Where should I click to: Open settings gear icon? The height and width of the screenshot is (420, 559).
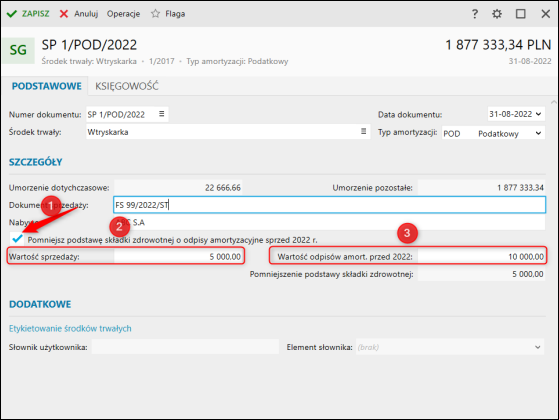pyautogui.click(x=497, y=14)
